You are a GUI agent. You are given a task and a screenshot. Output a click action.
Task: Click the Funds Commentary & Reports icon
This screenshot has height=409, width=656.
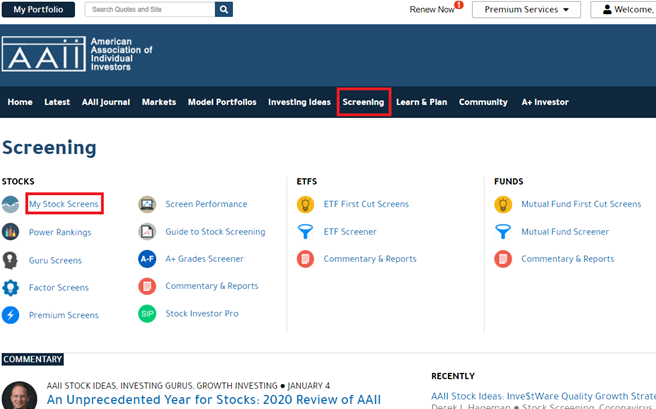pos(503,259)
